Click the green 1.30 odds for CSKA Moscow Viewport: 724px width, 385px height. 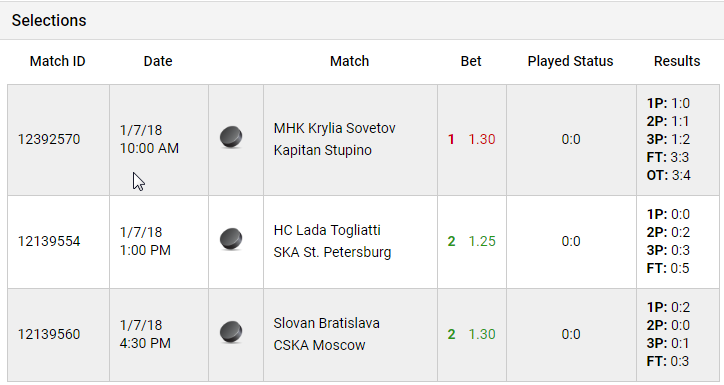coord(482,334)
